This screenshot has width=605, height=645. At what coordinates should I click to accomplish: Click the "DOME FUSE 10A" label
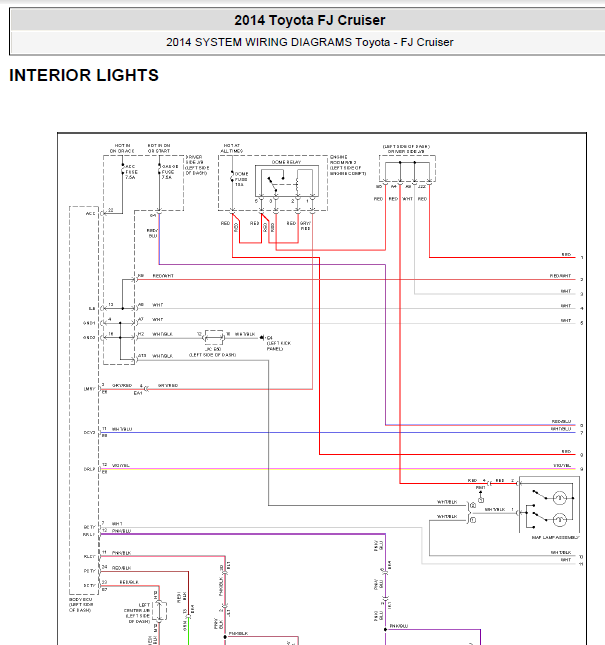[241, 179]
